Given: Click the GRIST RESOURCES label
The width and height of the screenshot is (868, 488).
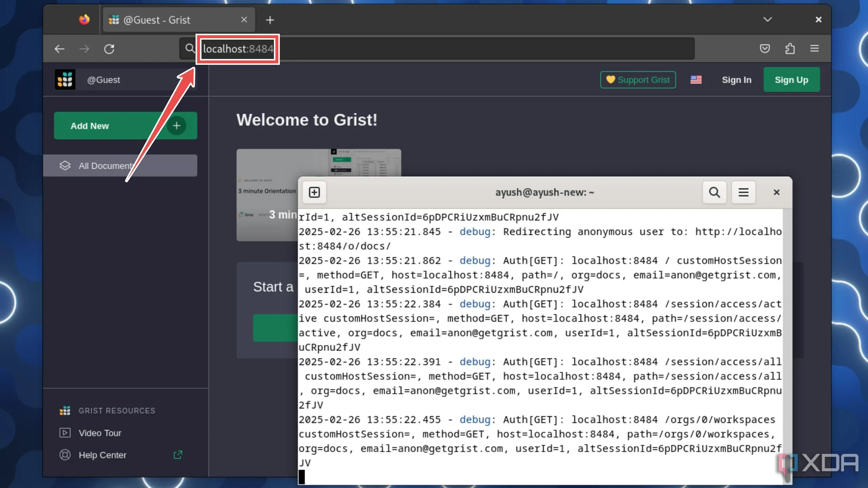Looking at the screenshot, I should pos(117,411).
